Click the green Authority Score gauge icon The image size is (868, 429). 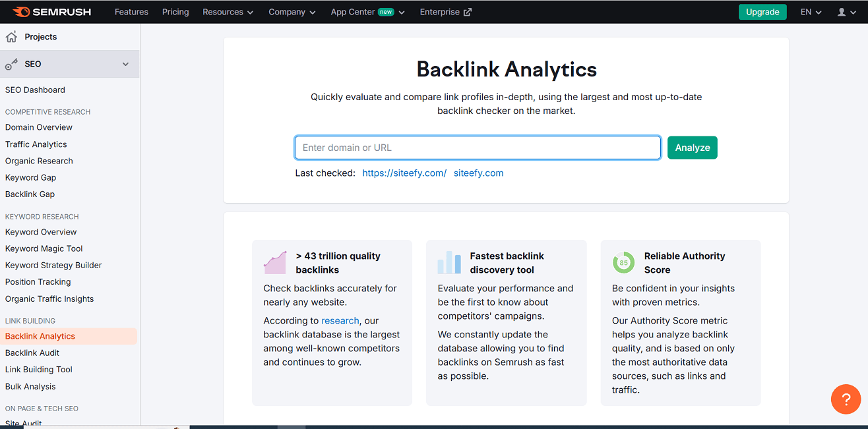(x=623, y=262)
